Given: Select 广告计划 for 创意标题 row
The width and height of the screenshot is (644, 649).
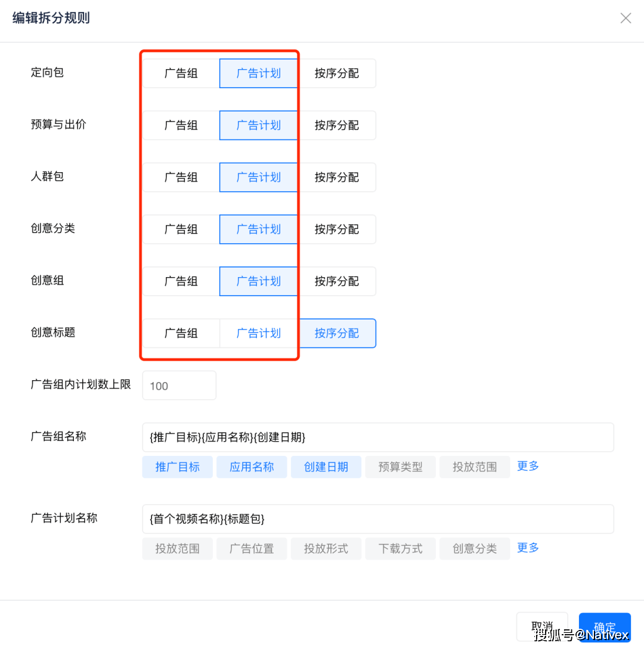Looking at the screenshot, I should click(x=258, y=333).
